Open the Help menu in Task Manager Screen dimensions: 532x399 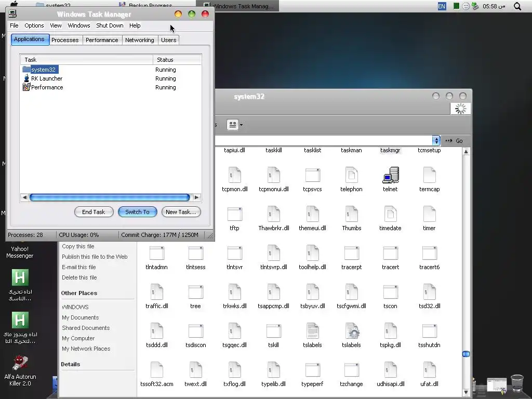[x=135, y=25]
